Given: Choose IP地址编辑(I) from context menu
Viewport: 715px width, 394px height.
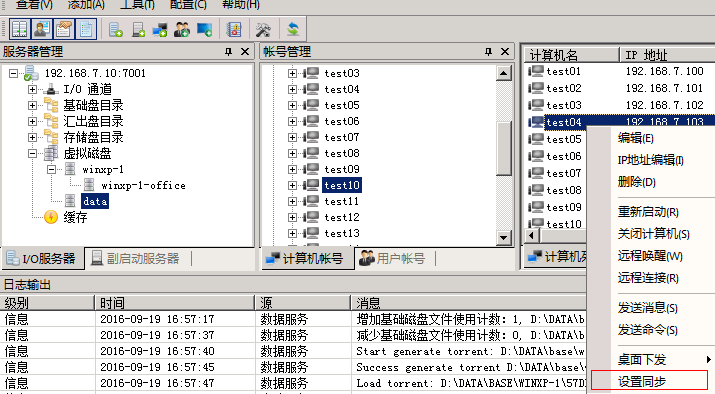Looking at the screenshot, I should [x=651, y=160].
